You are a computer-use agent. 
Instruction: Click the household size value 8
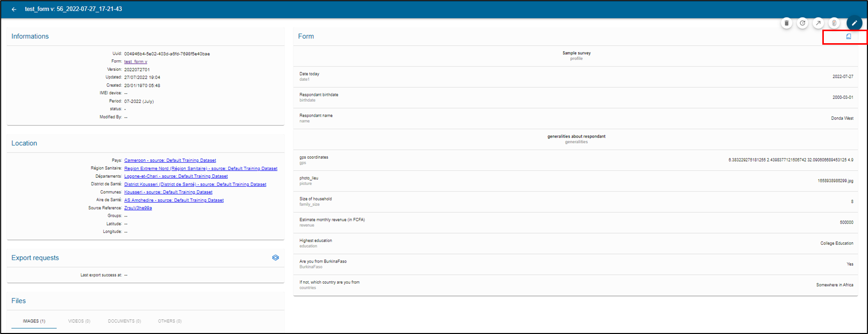[852, 202]
